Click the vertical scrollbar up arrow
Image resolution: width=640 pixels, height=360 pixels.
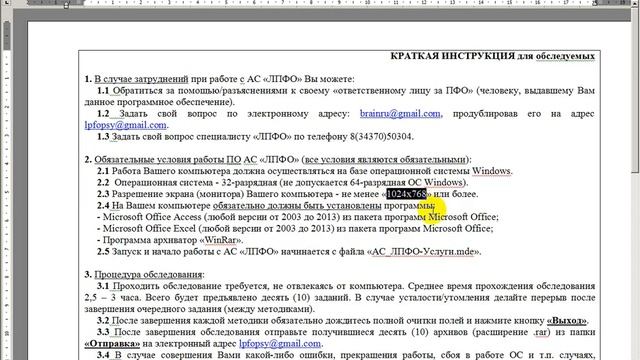pyautogui.click(x=635, y=3)
